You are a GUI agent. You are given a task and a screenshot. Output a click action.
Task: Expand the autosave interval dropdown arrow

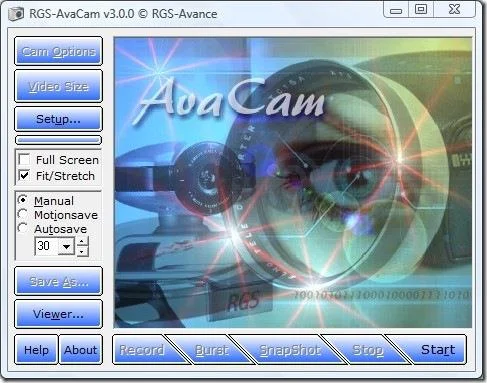click(x=67, y=246)
